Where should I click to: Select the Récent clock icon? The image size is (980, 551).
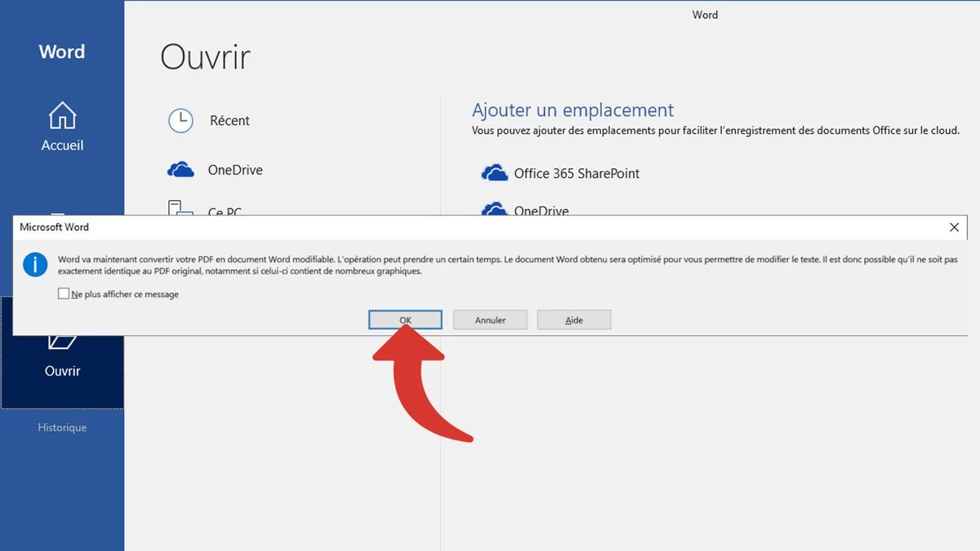click(x=180, y=121)
